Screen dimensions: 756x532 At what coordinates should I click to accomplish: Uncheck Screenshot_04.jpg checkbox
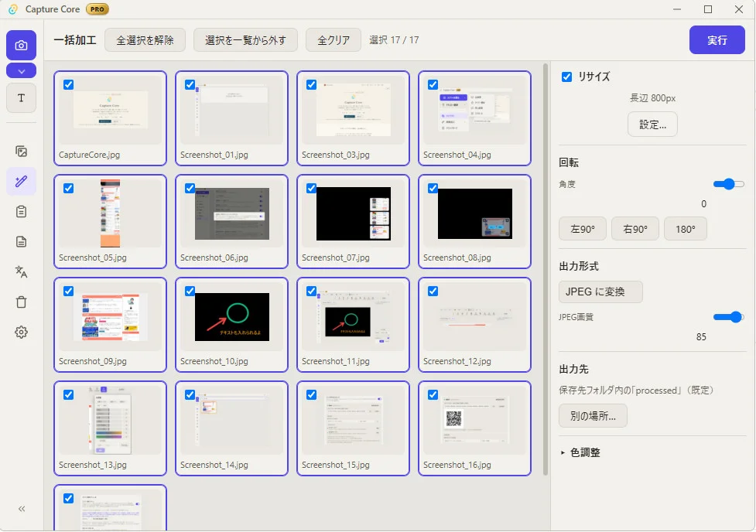433,85
